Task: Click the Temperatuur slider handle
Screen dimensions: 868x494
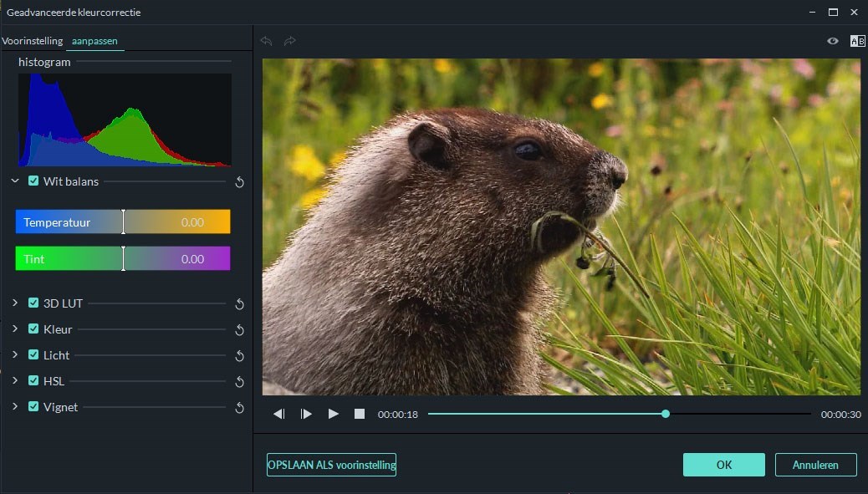Action: [x=124, y=222]
